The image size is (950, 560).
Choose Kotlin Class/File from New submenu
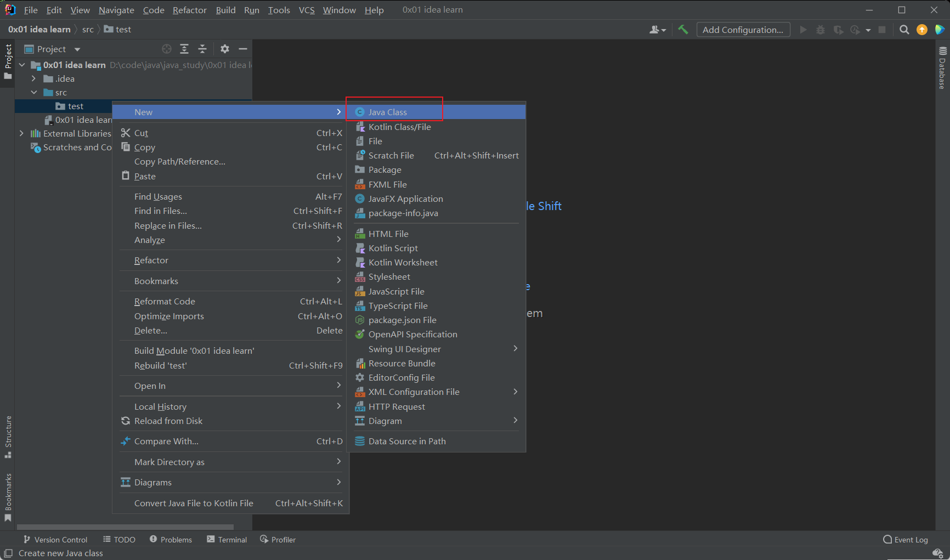coord(436,127)
